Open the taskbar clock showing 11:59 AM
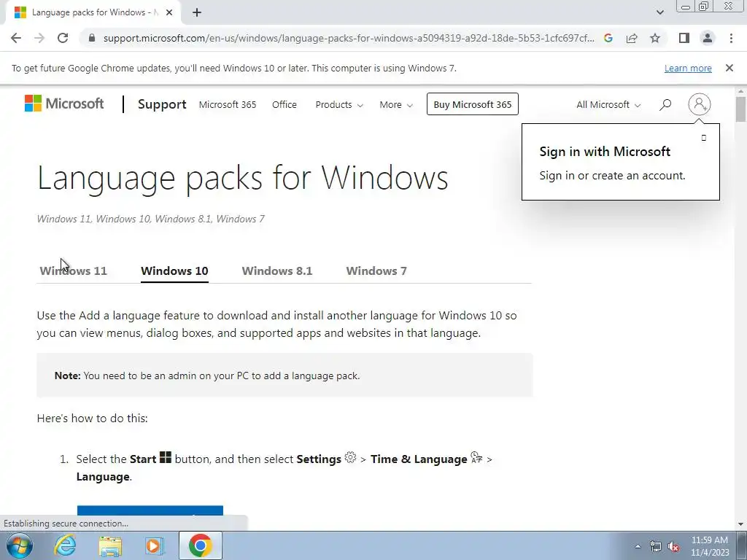747x560 pixels. pos(710,546)
